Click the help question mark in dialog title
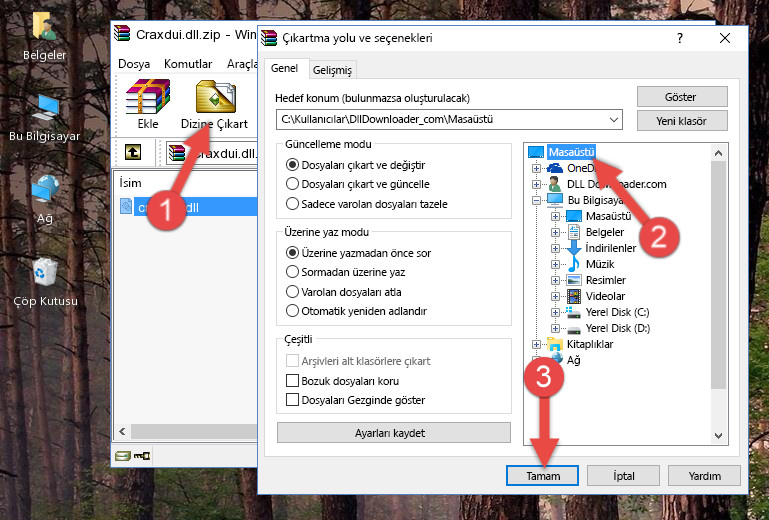The height and width of the screenshot is (520, 769). click(680, 38)
